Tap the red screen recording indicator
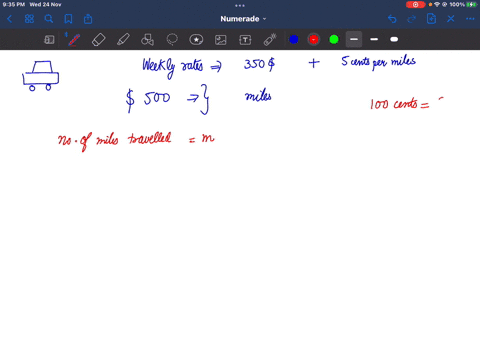480x360 pixels. [415, 5]
